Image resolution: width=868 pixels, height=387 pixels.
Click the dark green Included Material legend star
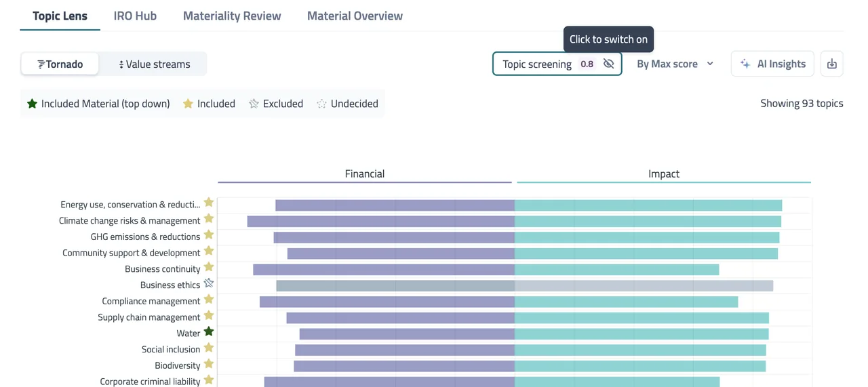pos(32,104)
